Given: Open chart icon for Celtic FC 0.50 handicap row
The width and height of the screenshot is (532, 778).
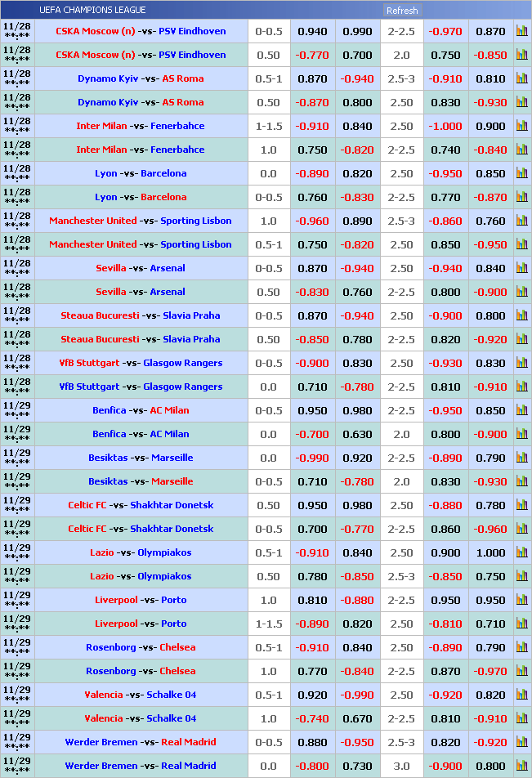Looking at the screenshot, I should click(521, 505).
